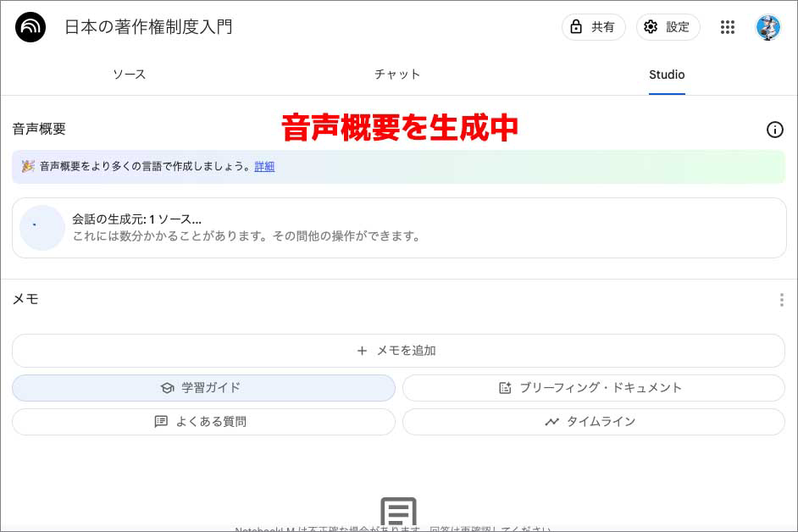Switch to the チャット tab

click(x=397, y=75)
